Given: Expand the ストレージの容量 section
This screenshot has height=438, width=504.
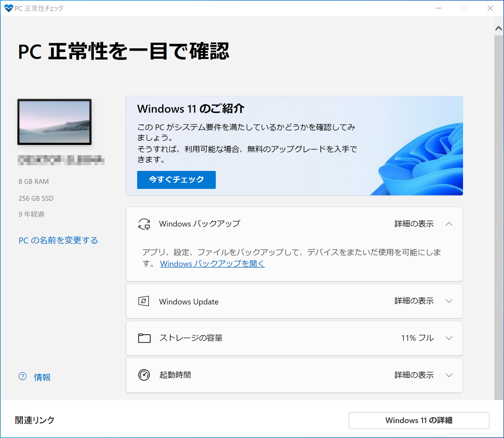Looking at the screenshot, I should point(450,338).
